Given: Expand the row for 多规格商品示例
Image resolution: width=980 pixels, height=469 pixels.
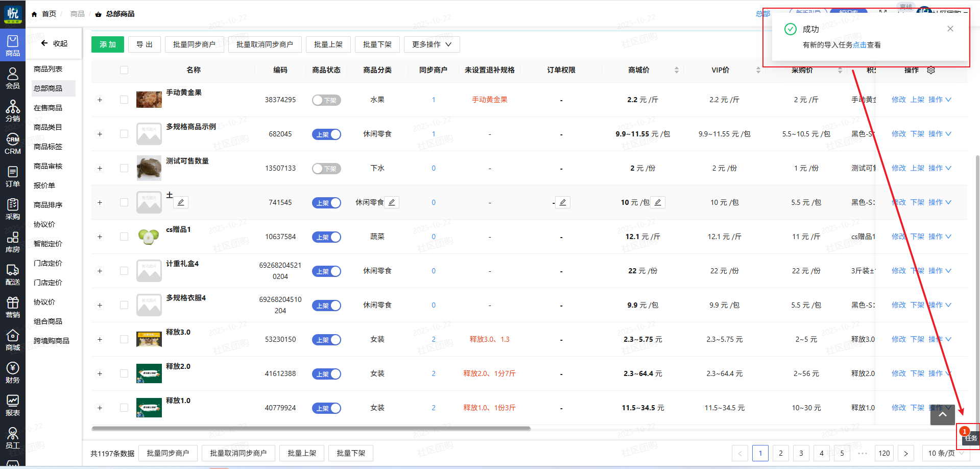Looking at the screenshot, I should coord(100,134).
